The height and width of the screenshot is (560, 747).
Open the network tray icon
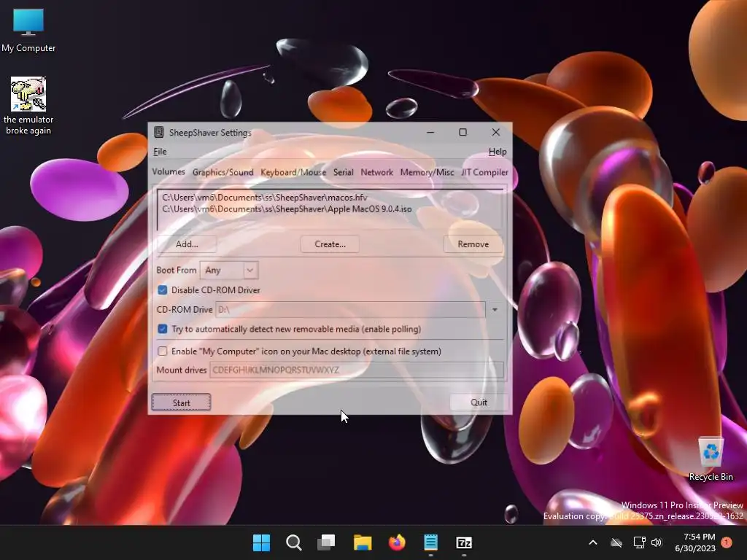coord(639,542)
